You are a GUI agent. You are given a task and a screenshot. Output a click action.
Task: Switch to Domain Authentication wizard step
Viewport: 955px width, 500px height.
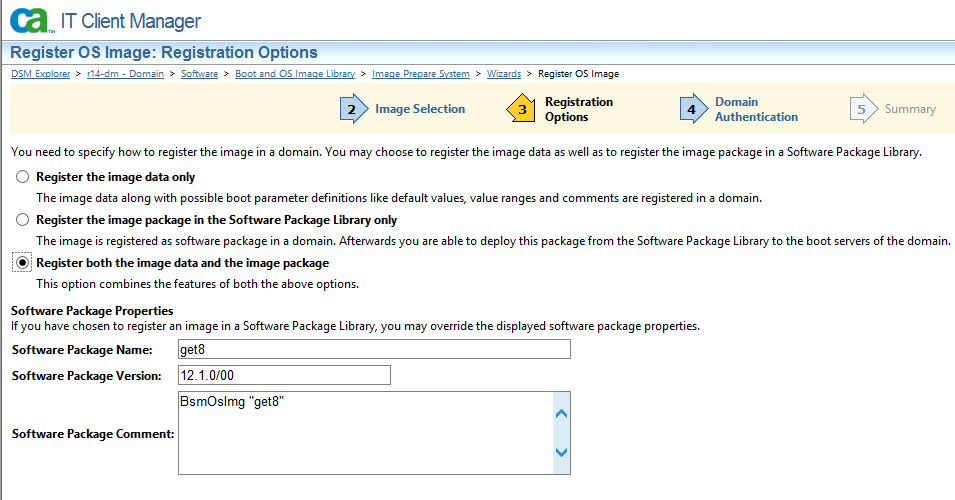click(755, 109)
